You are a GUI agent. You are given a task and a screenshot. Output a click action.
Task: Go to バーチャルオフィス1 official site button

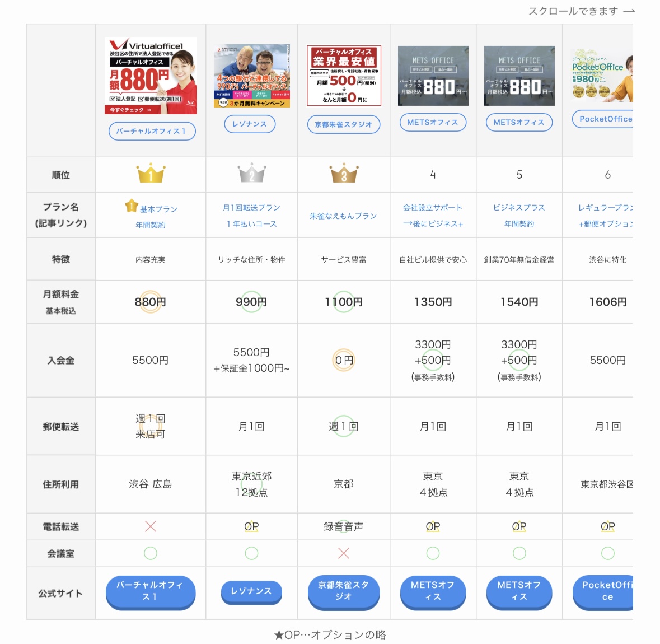[151, 592]
